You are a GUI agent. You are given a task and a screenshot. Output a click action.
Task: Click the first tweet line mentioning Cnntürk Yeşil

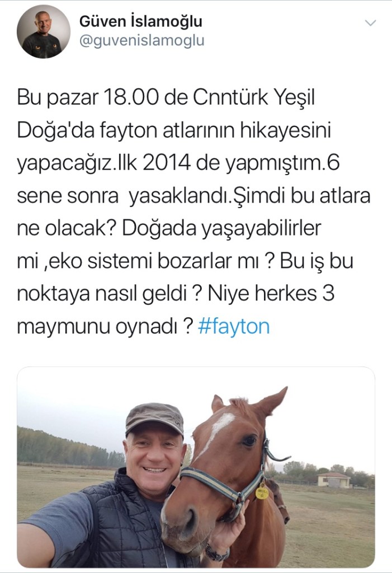[x=166, y=97]
